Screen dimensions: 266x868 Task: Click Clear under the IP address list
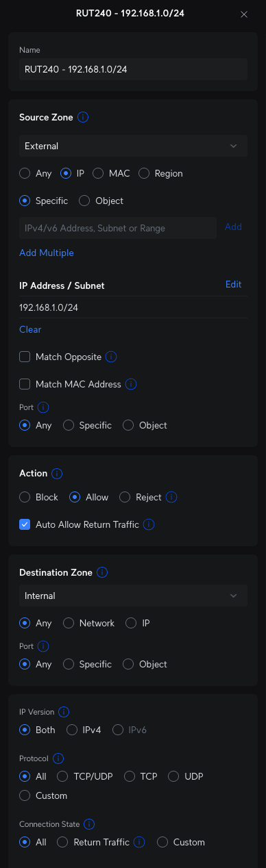[x=30, y=330]
